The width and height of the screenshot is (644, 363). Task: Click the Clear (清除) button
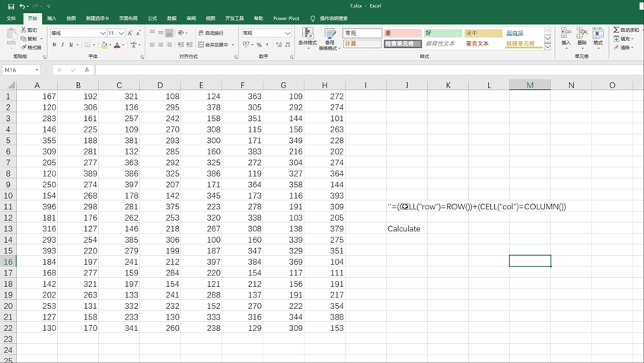click(622, 48)
